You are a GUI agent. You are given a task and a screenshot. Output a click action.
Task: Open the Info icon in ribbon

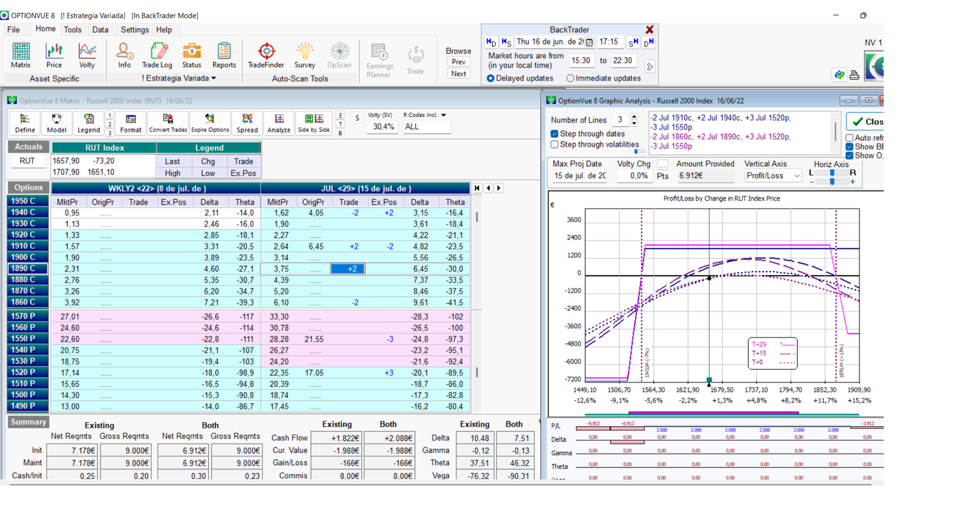click(124, 55)
